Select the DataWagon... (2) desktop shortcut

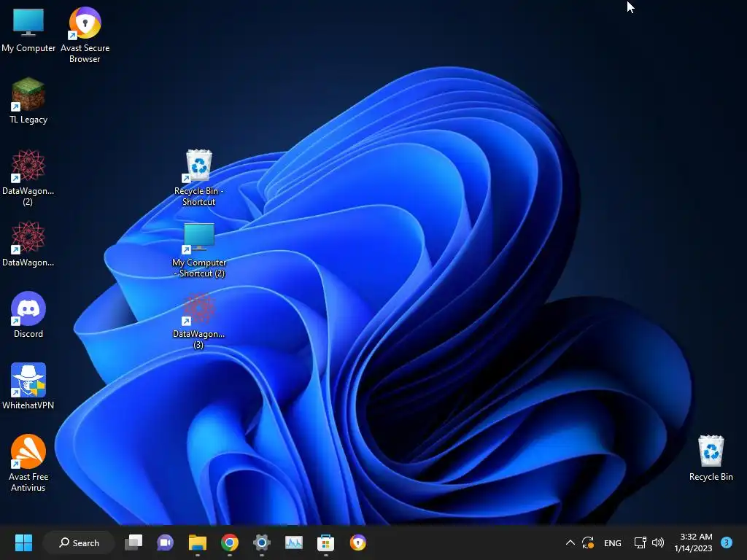click(28, 177)
